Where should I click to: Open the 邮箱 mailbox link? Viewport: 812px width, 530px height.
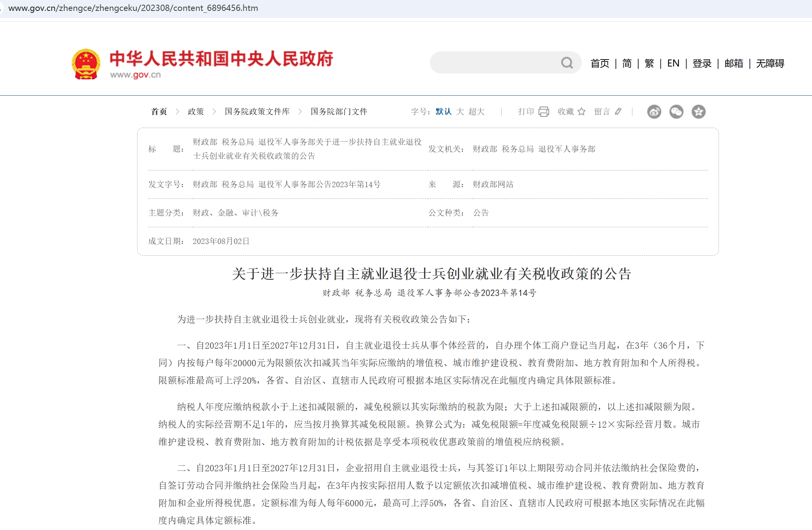[734, 63]
